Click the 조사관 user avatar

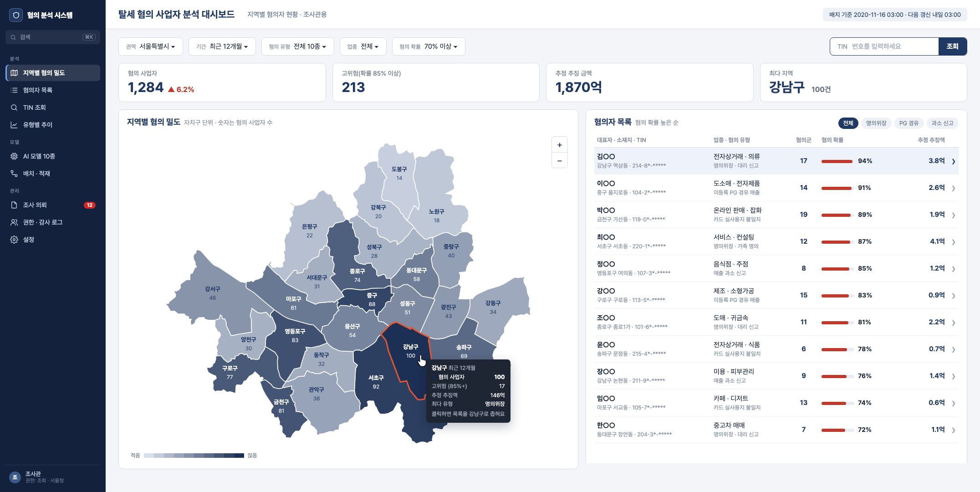coord(15,477)
